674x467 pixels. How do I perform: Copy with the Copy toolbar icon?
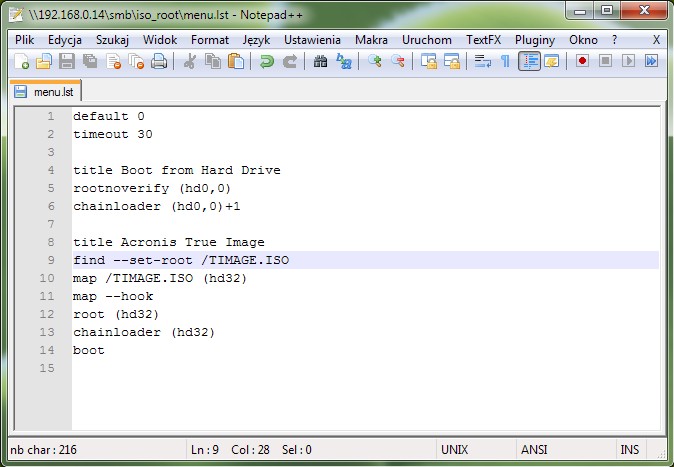click(213, 61)
